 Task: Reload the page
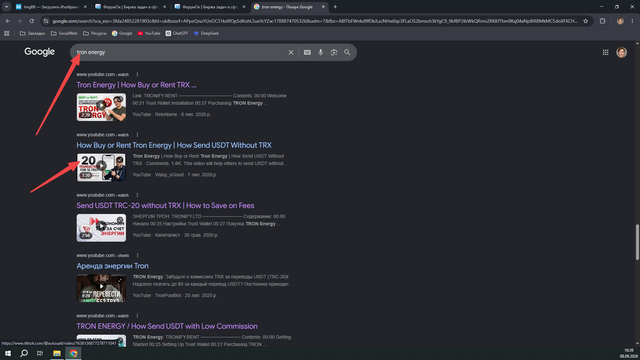tap(31, 21)
